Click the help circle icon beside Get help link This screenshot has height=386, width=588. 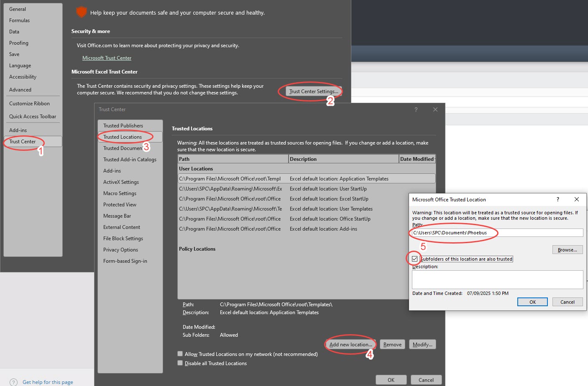pyautogui.click(x=14, y=382)
